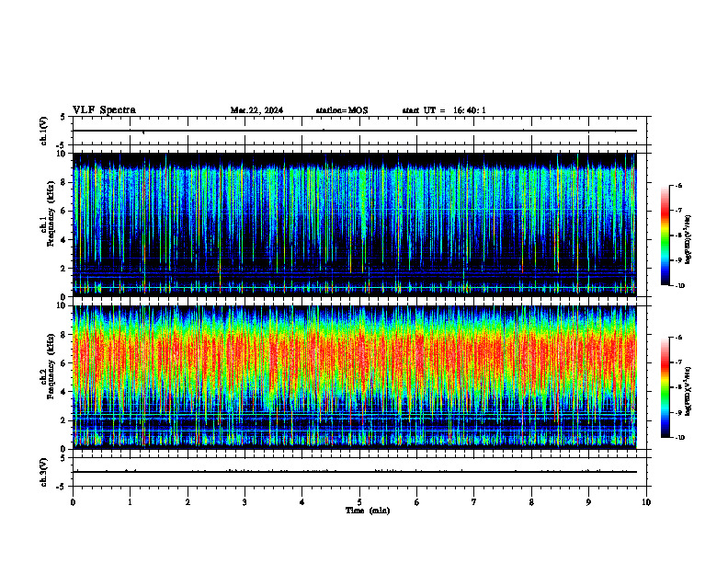728x563 pixels.
Task: Select the ch.2 spectrogram panel
Action: [x=355, y=377]
